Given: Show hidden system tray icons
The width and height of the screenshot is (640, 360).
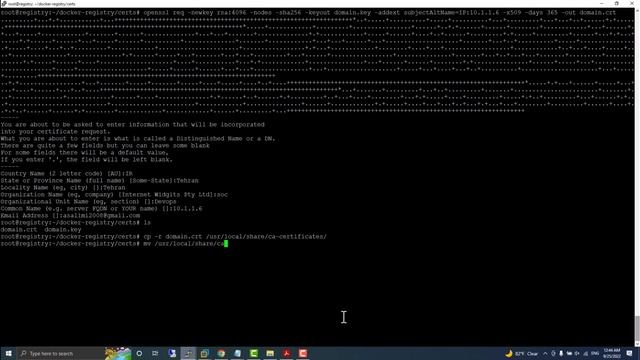Looking at the screenshot, I should tap(545, 353).
